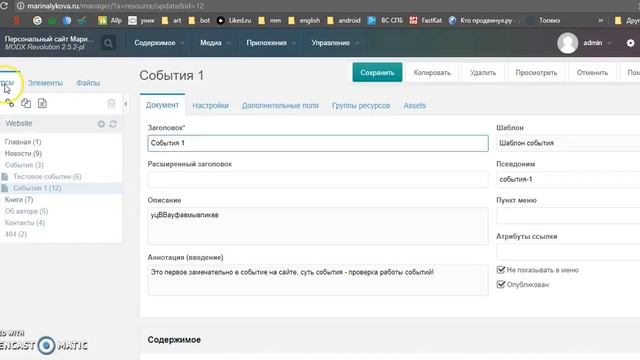This screenshot has width=640, height=360.
Task: Open the FastKat bookmark
Action: [425, 20]
